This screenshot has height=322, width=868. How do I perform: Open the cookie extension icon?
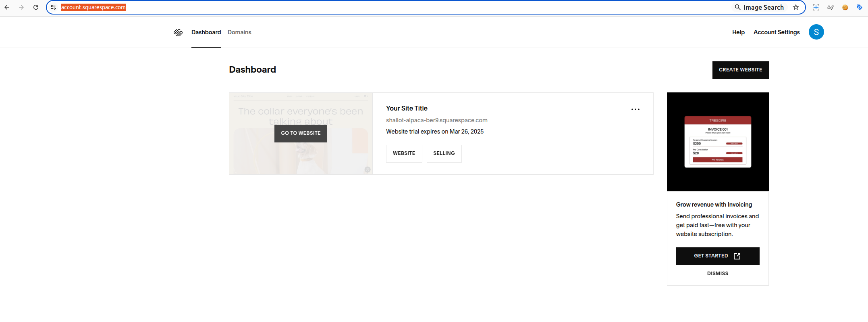[x=845, y=7]
